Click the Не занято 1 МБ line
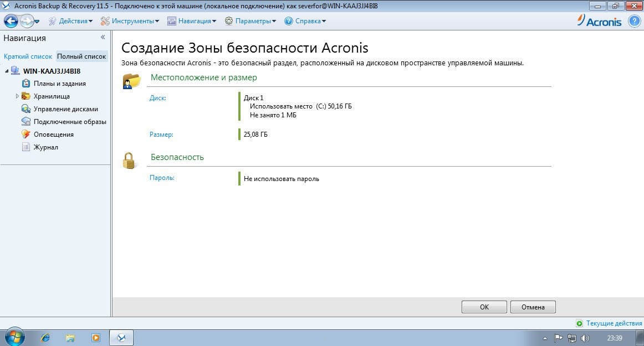The height and width of the screenshot is (346, 644). coord(273,115)
